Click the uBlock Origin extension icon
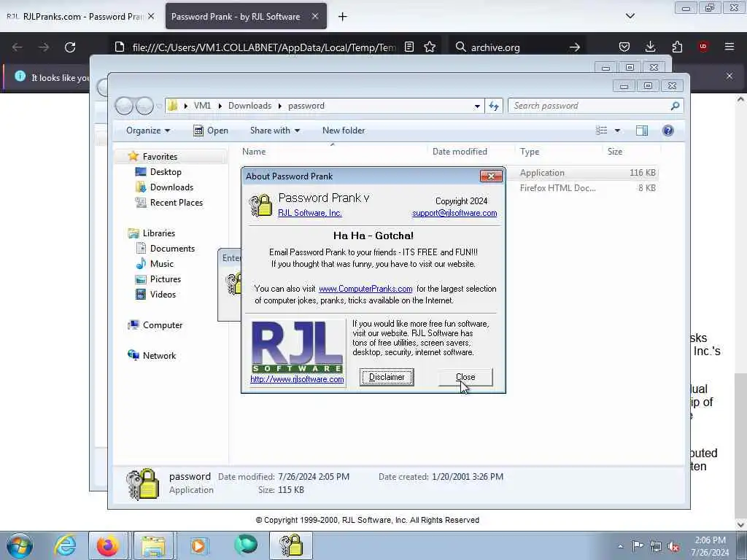 703,47
